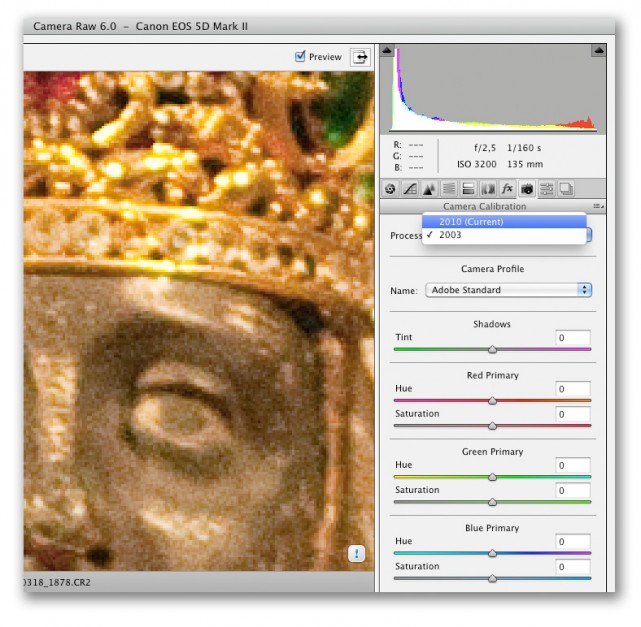
Task: Open the HSL / Grayscale panel tab
Action: coord(448,189)
